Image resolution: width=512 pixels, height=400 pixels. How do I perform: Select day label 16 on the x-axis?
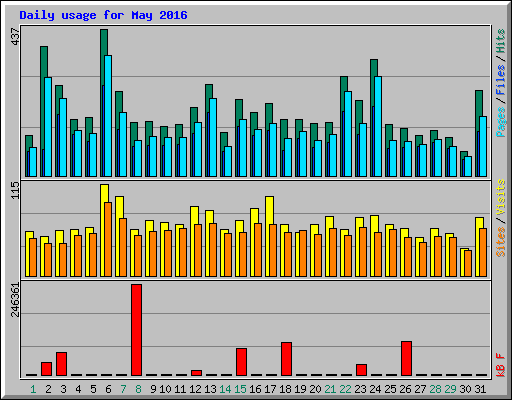(255, 389)
